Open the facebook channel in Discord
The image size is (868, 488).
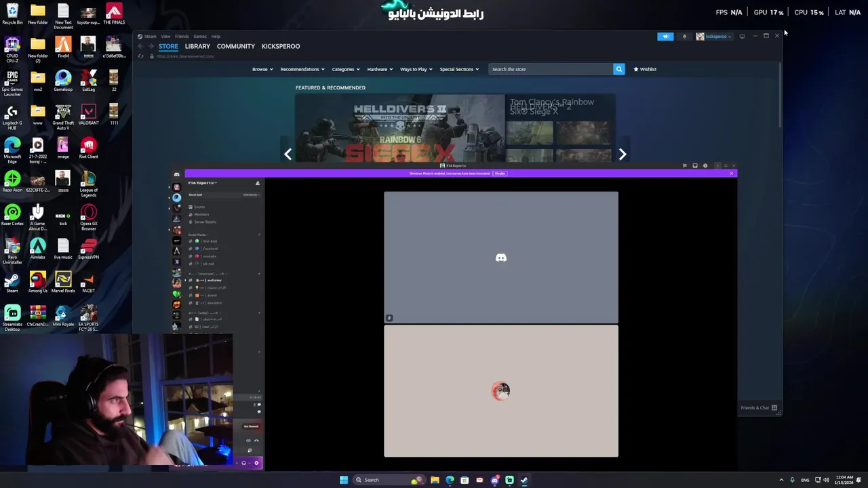coord(206,249)
